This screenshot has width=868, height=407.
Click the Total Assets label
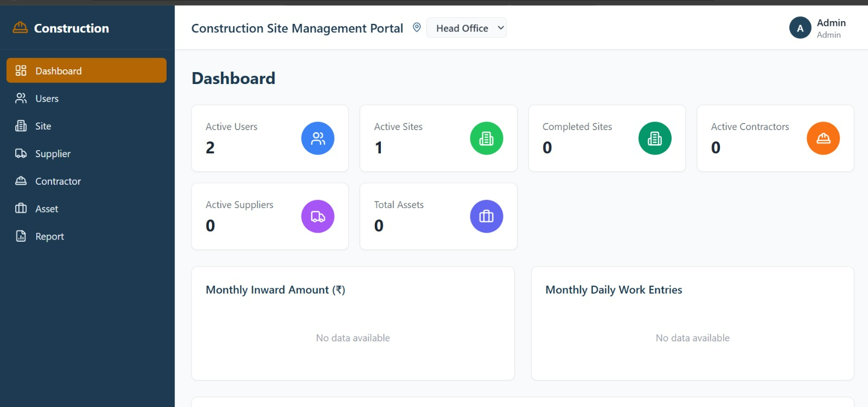pyautogui.click(x=399, y=204)
